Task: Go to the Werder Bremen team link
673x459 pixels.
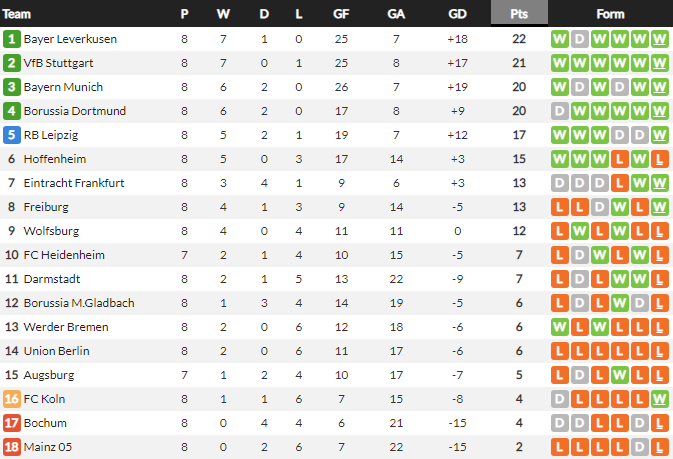Action: click(64, 327)
